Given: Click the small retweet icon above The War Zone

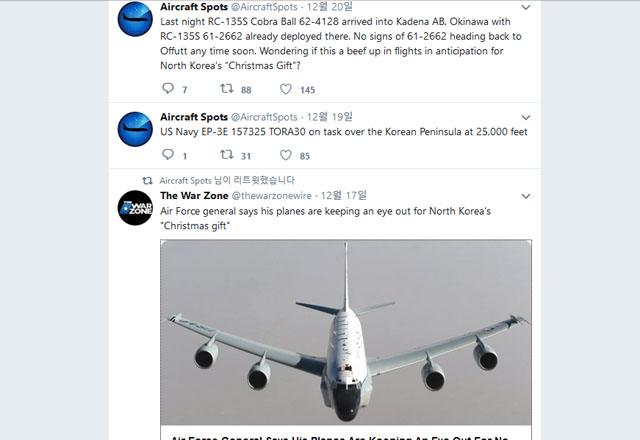Looking at the screenshot, I should [147, 180].
